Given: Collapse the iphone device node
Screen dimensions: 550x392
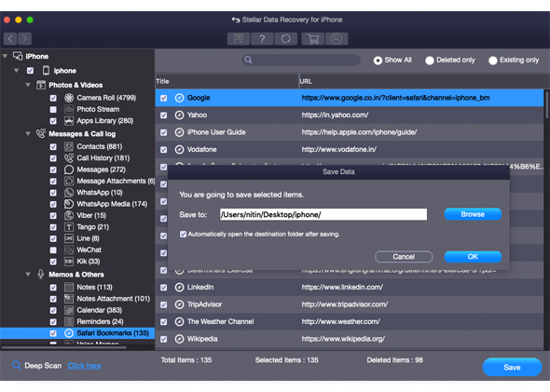Looking at the screenshot, I should 16,71.
